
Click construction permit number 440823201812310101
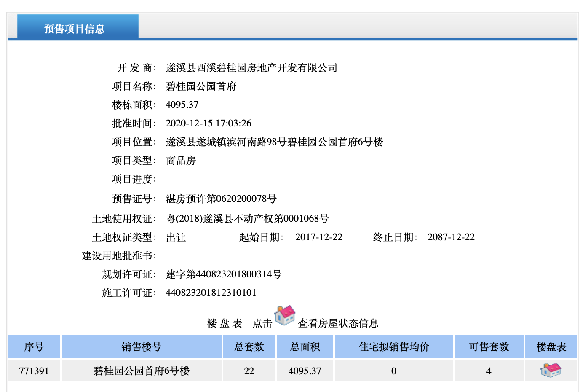click(211, 293)
